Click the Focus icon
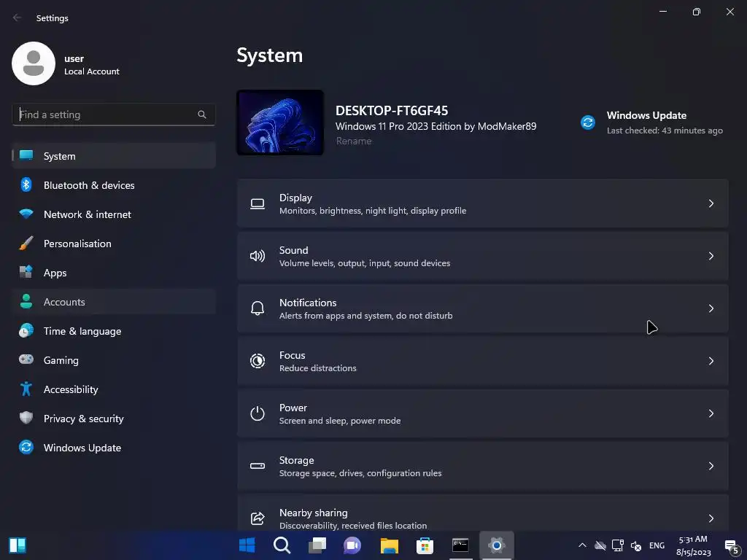The width and height of the screenshot is (747, 560). click(258, 361)
